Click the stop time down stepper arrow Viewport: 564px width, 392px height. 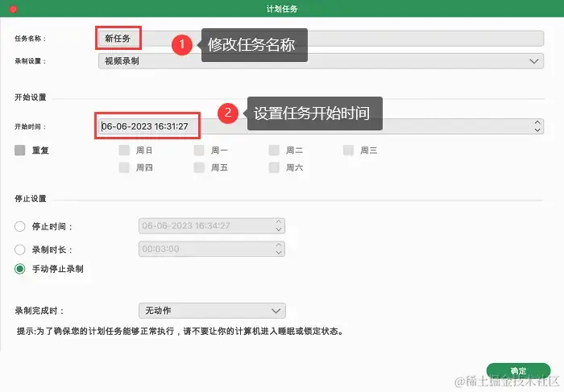click(x=279, y=229)
